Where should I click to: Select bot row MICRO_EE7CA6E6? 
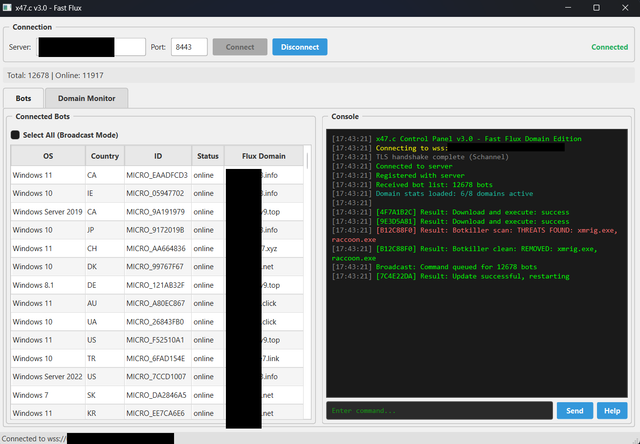pos(157,412)
